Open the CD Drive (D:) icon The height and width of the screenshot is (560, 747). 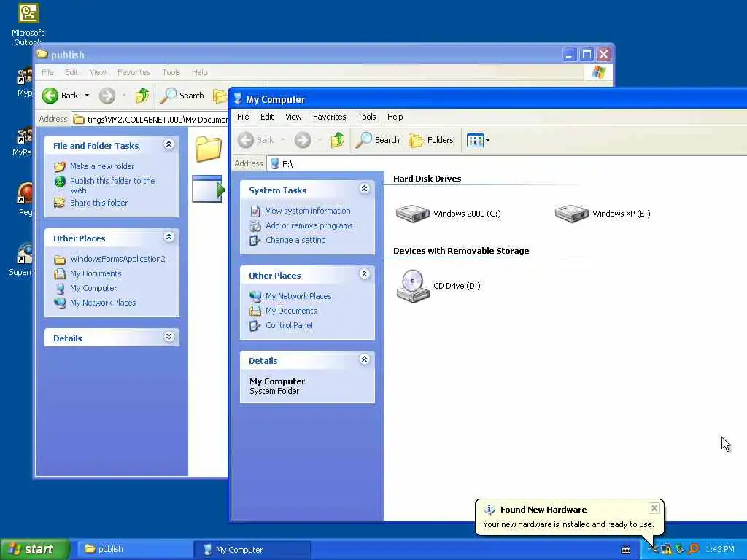pos(413,286)
